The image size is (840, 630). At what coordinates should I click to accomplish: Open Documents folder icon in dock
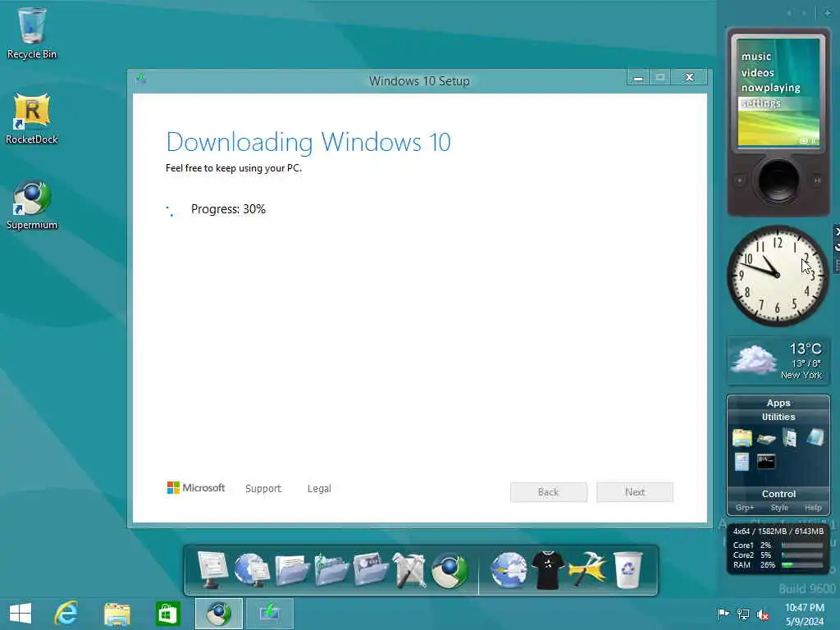(292, 569)
